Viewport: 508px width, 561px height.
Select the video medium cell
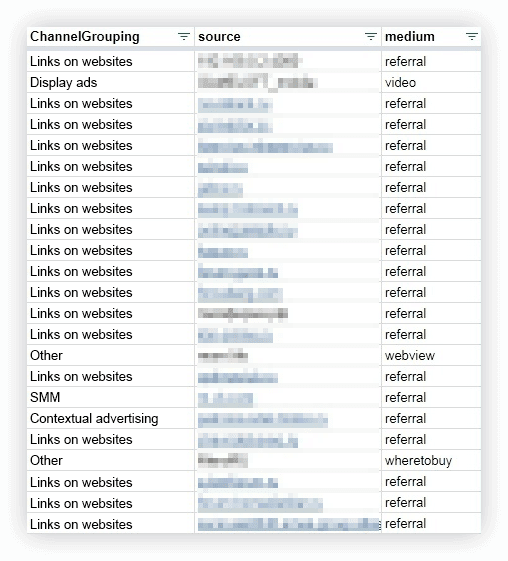coord(431,83)
